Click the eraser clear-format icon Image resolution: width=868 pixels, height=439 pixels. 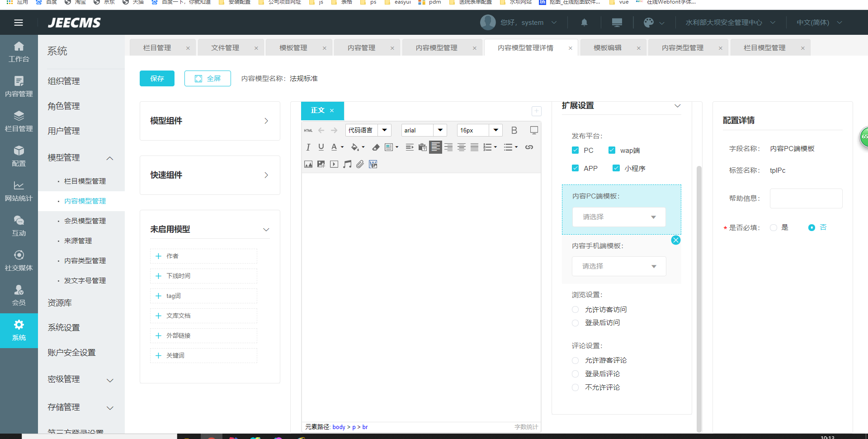tap(376, 147)
